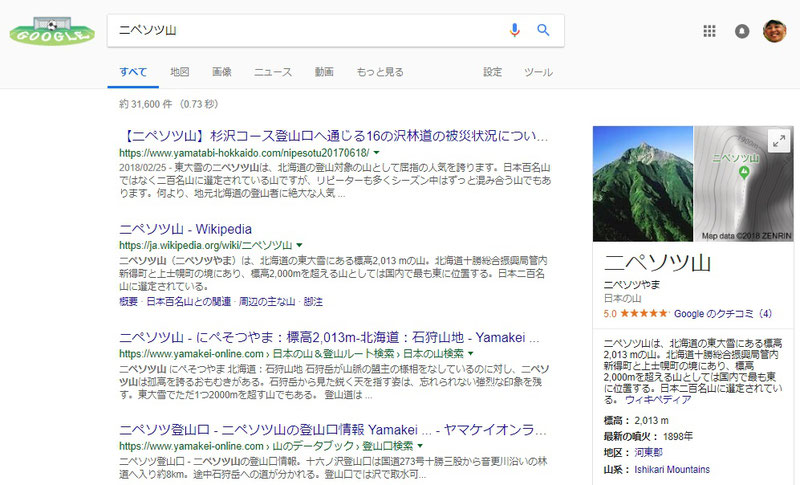Open notifications bell icon
800x485 pixels.
click(742, 31)
